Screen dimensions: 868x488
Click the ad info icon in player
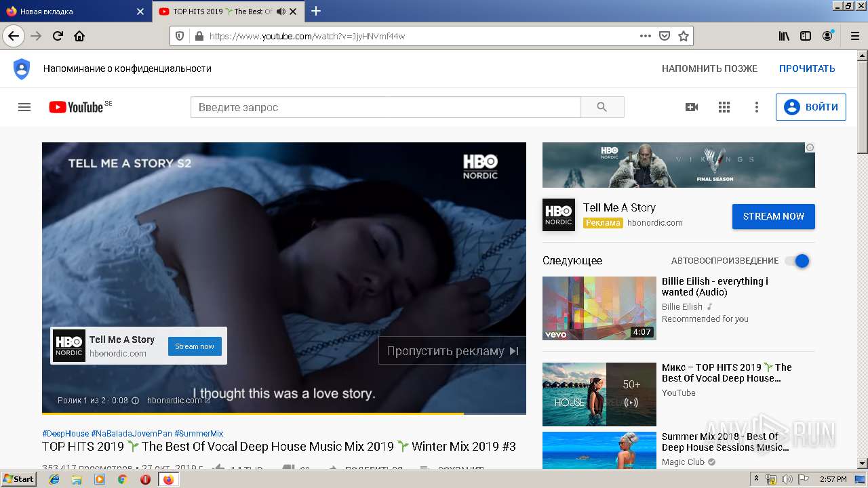click(x=135, y=401)
